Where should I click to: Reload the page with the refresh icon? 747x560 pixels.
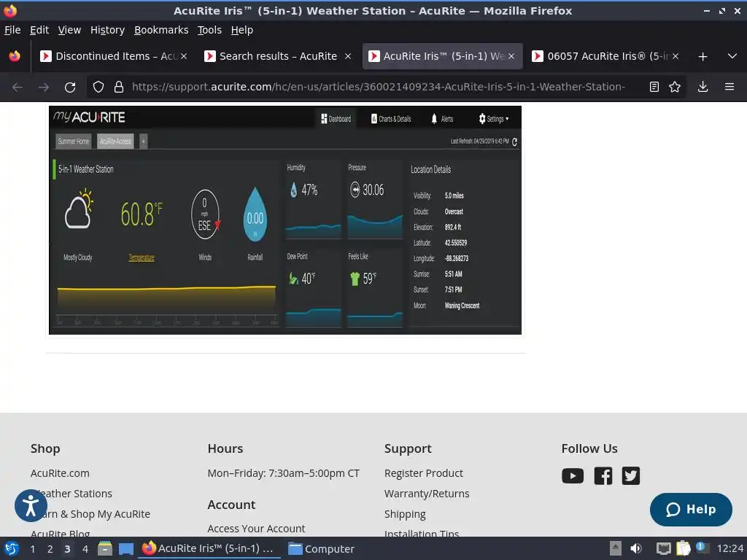[70, 87]
